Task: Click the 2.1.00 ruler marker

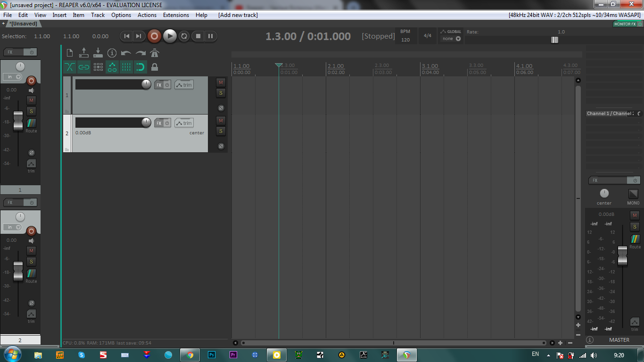Action: click(336, 66)
